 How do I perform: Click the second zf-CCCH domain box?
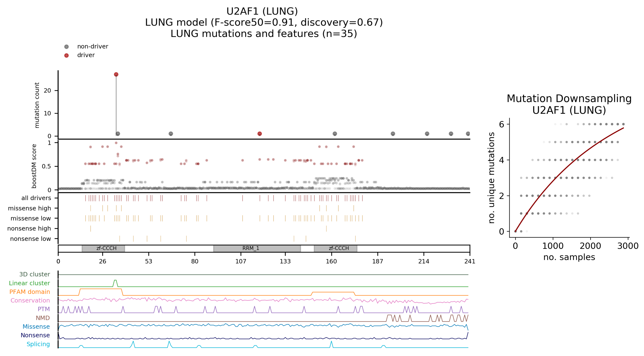click(x=336, y=248)
